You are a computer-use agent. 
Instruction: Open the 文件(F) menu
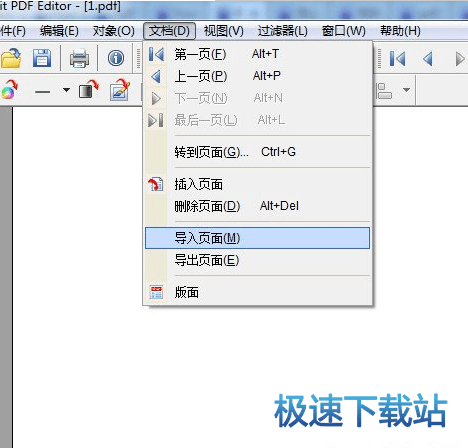click(x=13, y=31)
